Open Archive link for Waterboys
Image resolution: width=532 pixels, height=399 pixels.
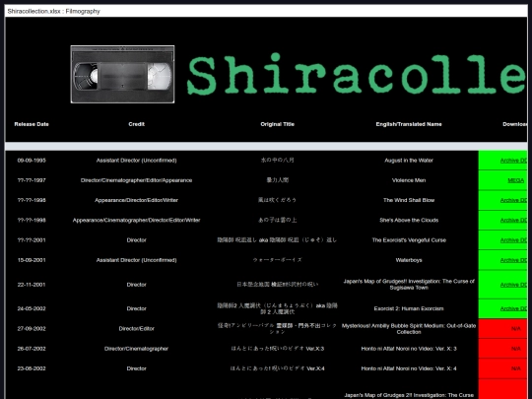(513, 260)
